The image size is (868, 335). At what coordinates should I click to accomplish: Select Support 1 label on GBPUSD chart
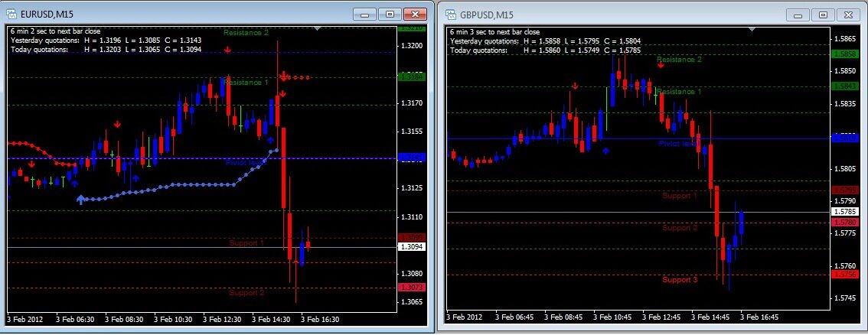(680, 195)
